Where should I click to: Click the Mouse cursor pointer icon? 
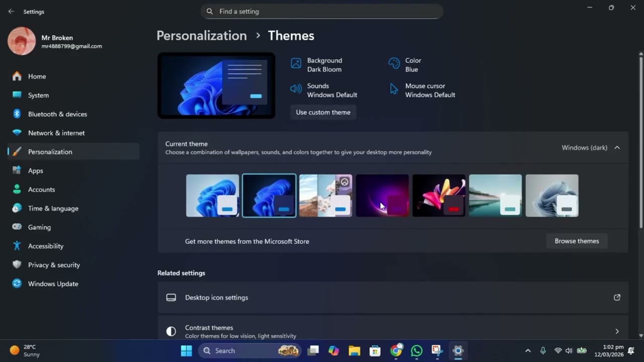(x=394, y=89)
